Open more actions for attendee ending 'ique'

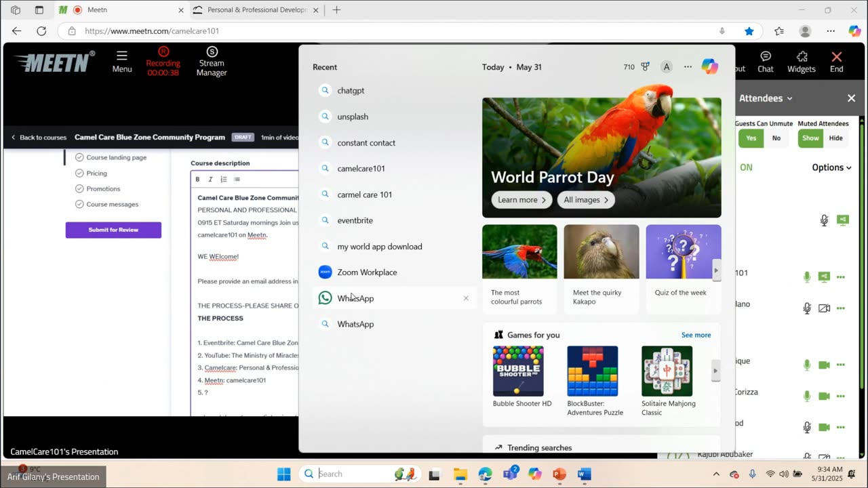tap(841, 365)
